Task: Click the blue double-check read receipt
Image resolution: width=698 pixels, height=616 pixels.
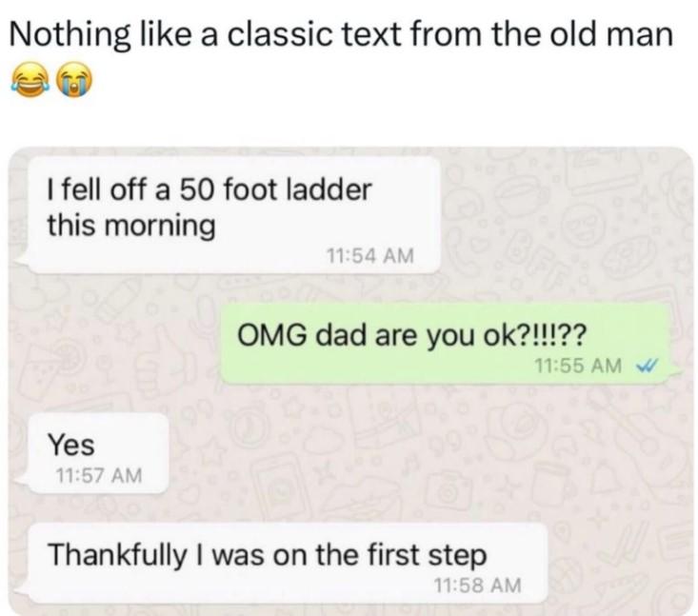Action: pos(646,366)
